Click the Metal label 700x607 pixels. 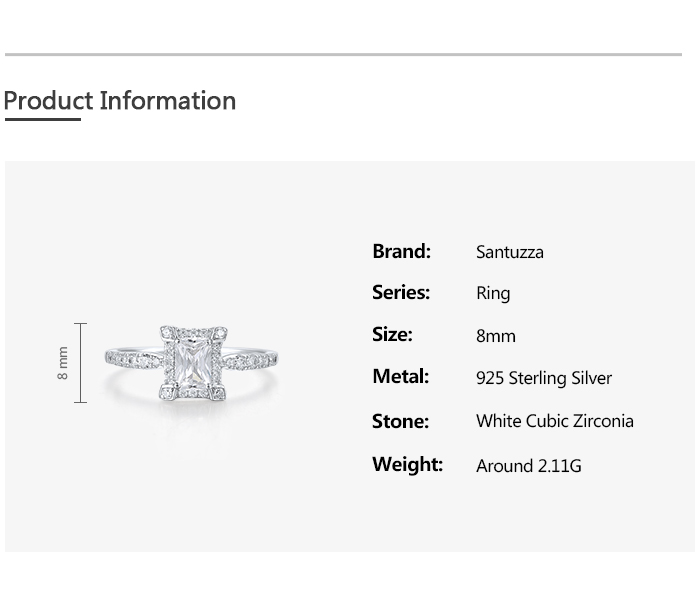point(400,376)
